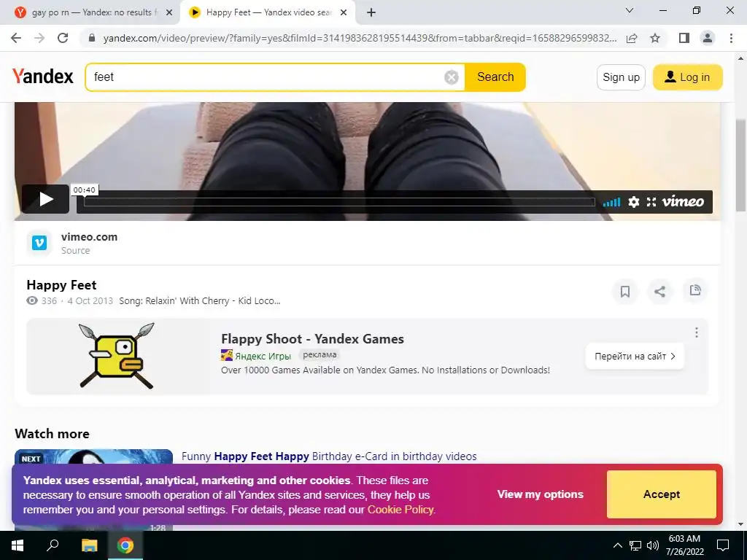The width and height of the screenshot is (747, 560).
Task: Open Flappy Shoot - Yandex Games ad title
Action: pos(312,339)
